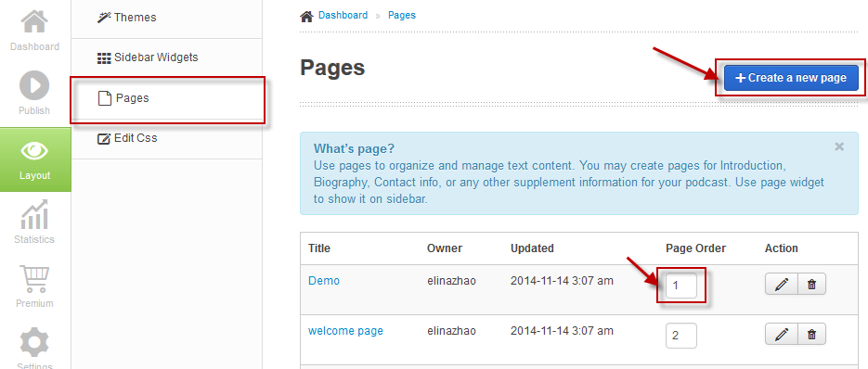Delete the welcome page with trash icon

[x=811, y=334]
